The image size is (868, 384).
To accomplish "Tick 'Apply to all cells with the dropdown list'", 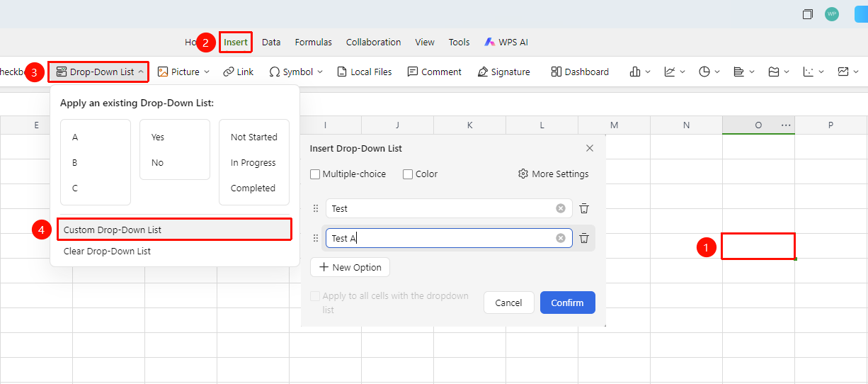I will (315, 296).
